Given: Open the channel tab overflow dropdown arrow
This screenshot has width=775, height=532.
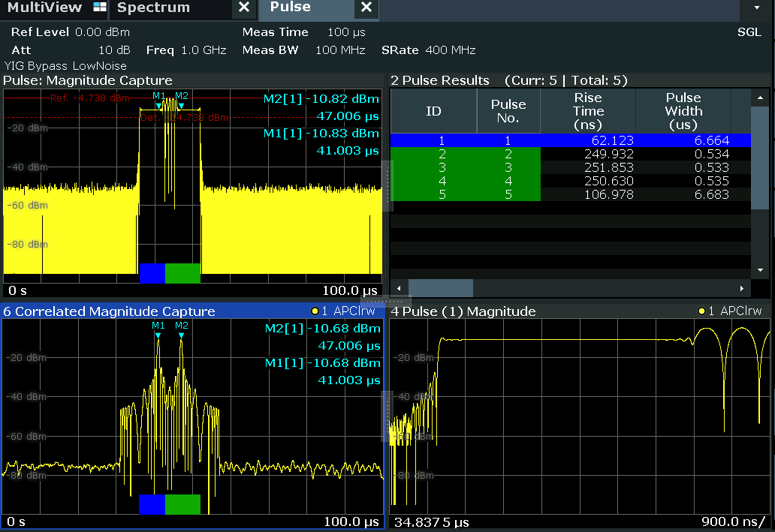Looking at the screenshot, I should click(755, 8).
